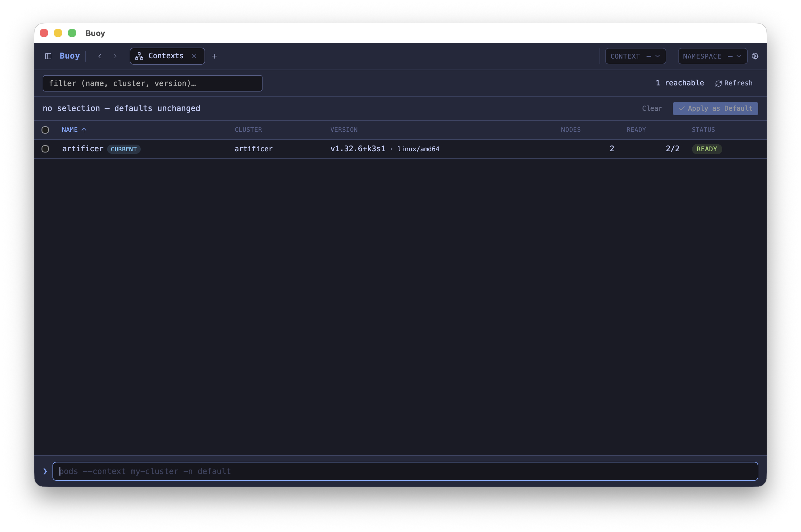
Task: Sort by the READY column header
Action: tap(636, 130)
